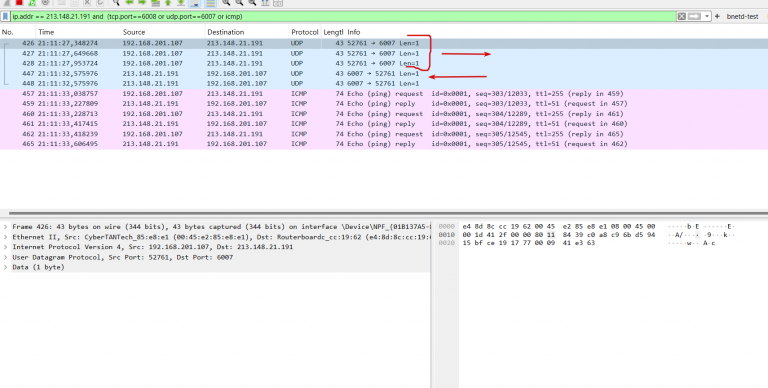The width and height of the screenshot is (768, 388).
Task: Select UDP packet number 447 from 213.148.21.191
Action: (384, 73)
